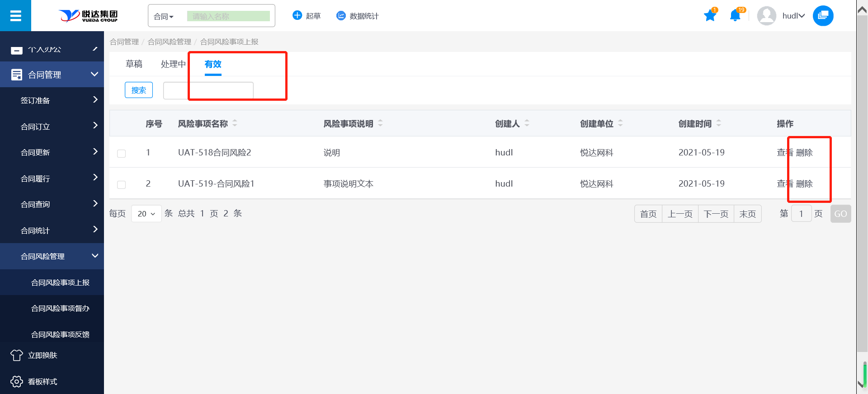Open 看板样式 gear icon
Image resolution: width=868 pixels, height=394 pixels.
(17, 381)
